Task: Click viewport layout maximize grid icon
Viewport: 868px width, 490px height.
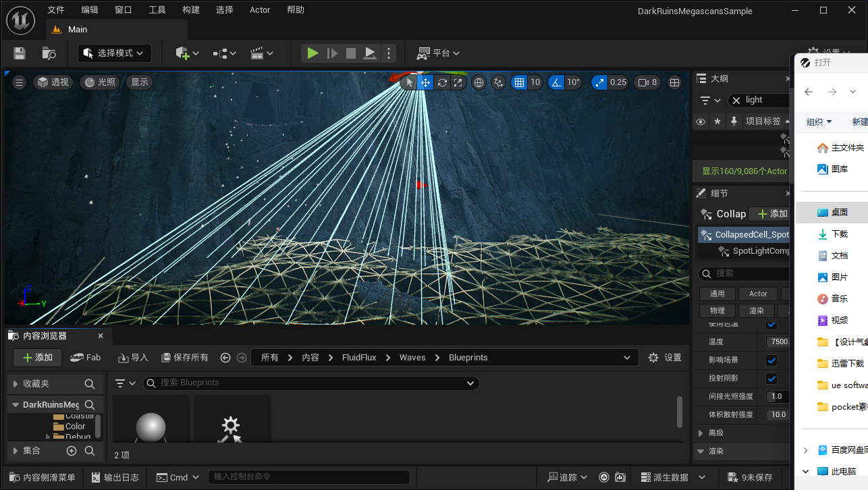Action: 674,82
